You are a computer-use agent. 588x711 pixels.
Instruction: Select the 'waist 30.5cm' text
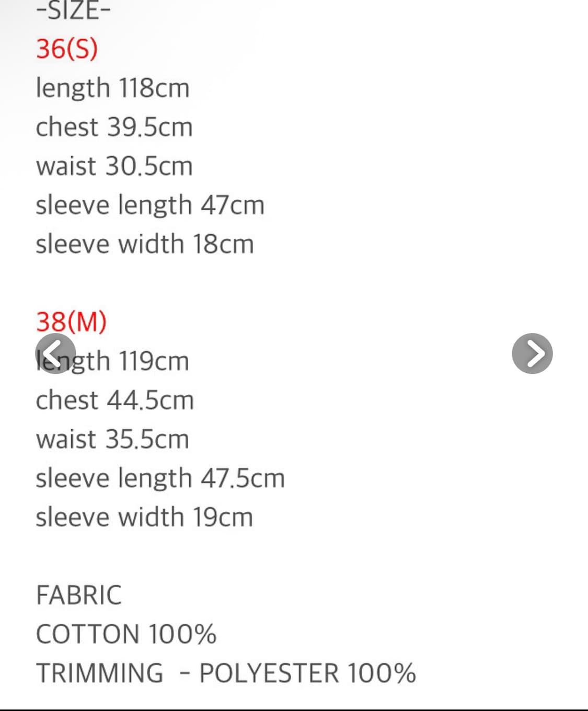click(114, 166)
